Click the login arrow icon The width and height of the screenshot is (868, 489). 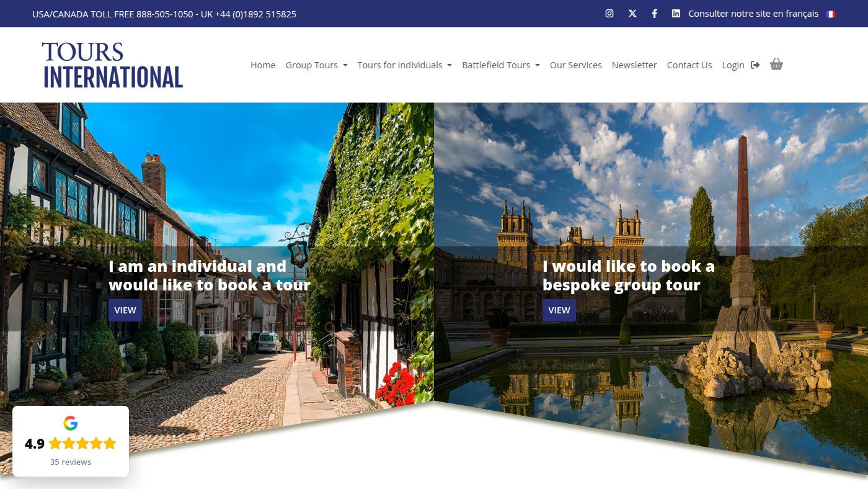coord(755,65)
